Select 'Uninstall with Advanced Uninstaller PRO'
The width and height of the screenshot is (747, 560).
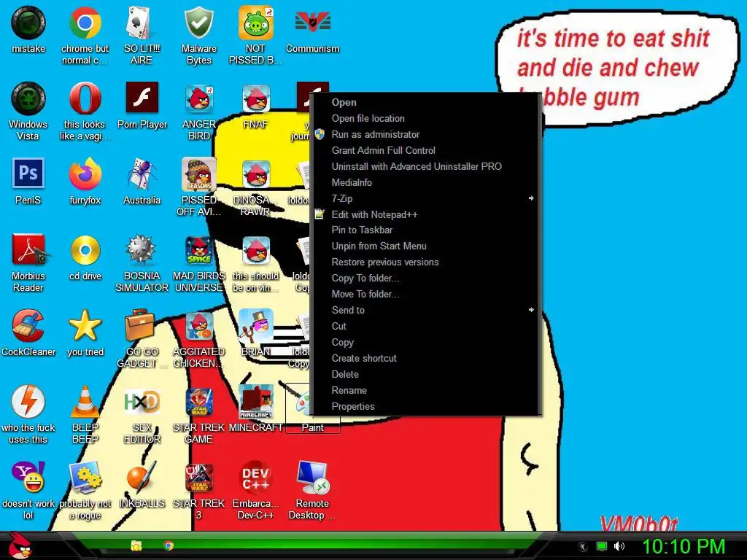(x=425, y=167)
